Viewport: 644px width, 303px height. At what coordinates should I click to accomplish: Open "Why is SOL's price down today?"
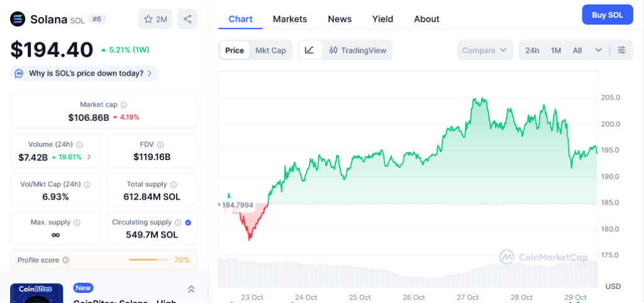tap(84, 74)
